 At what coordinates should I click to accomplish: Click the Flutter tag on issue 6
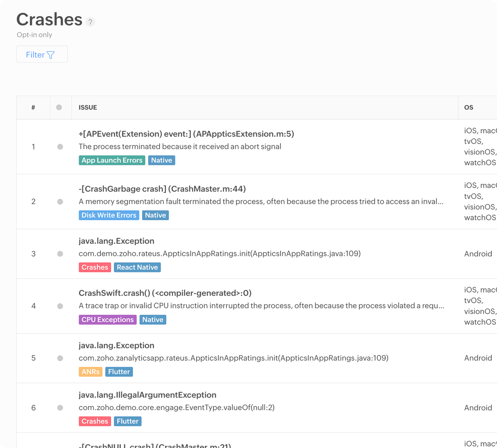tap(128, 421)
